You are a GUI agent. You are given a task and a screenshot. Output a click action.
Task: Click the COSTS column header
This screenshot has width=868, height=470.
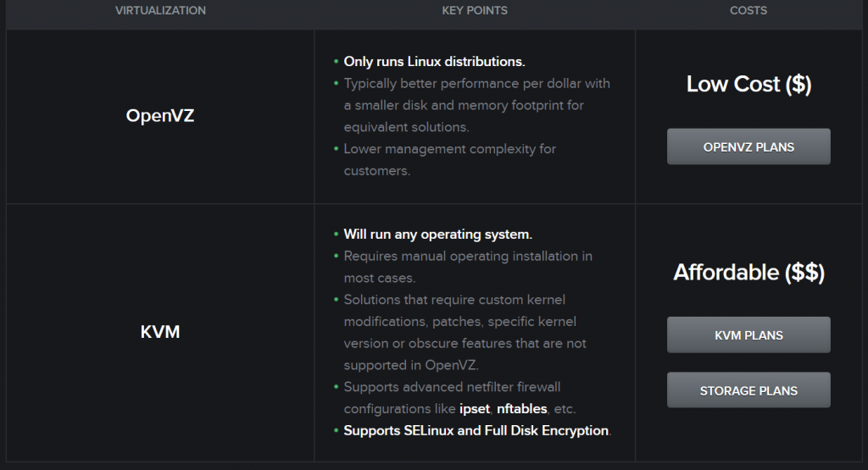click(x=748, y=10)
